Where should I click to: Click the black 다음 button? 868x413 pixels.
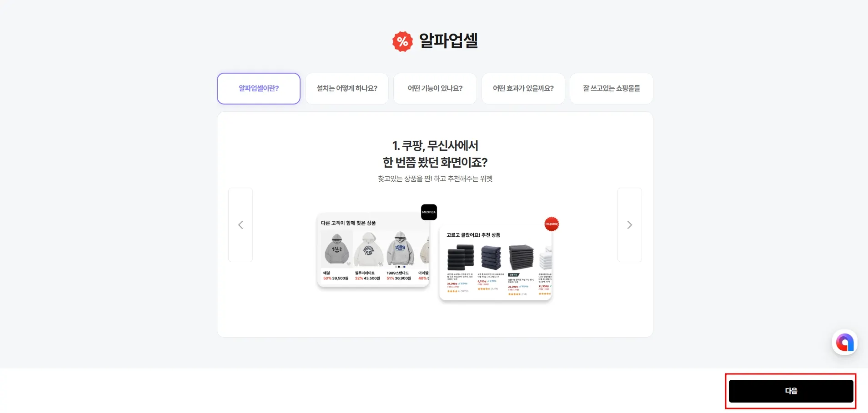(791, 391)
